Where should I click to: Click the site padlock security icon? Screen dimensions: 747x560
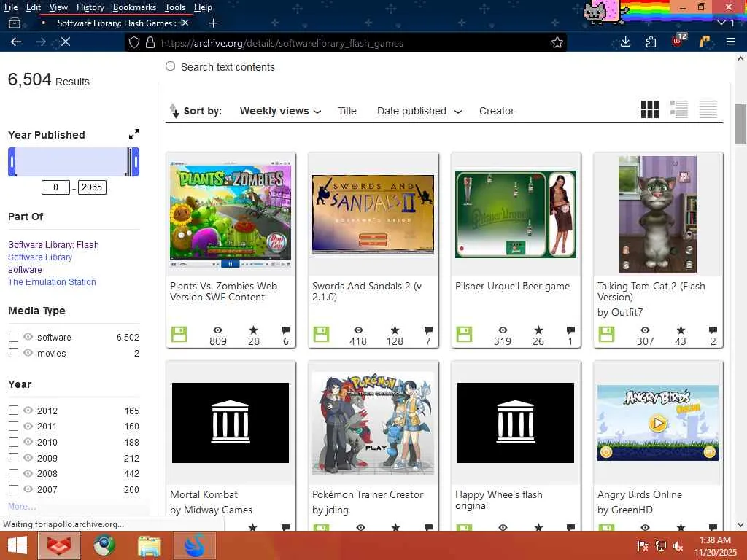tap(150, 43)
